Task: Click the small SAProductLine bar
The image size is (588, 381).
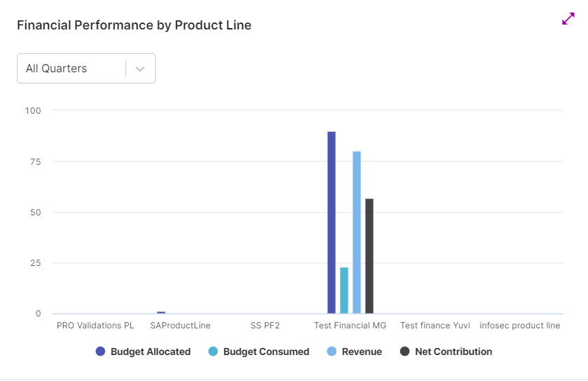Action: pyautogui.click(x=161, y=312)
